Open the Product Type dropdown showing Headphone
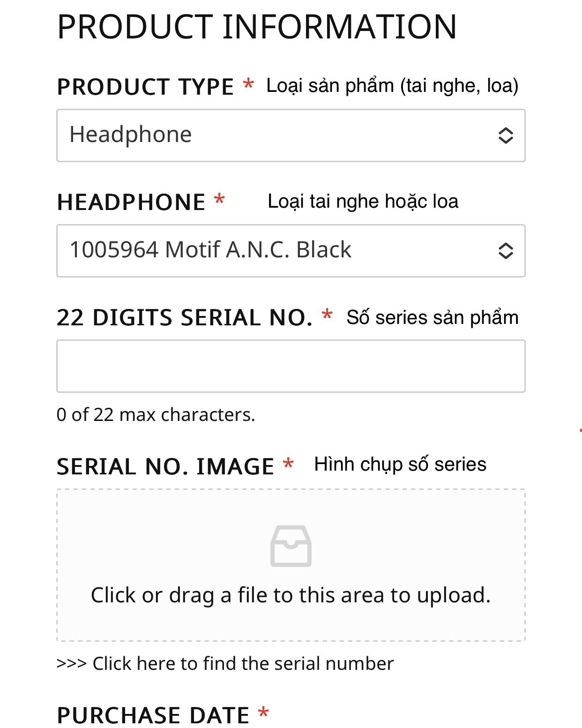This screenshot has height=728, width=582. coord(281,135)
